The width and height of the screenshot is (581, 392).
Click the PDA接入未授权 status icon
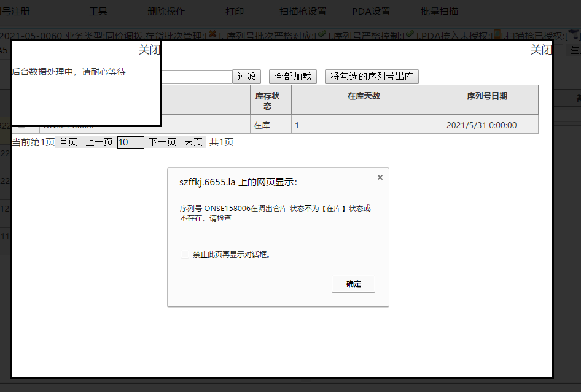[497, 35]
